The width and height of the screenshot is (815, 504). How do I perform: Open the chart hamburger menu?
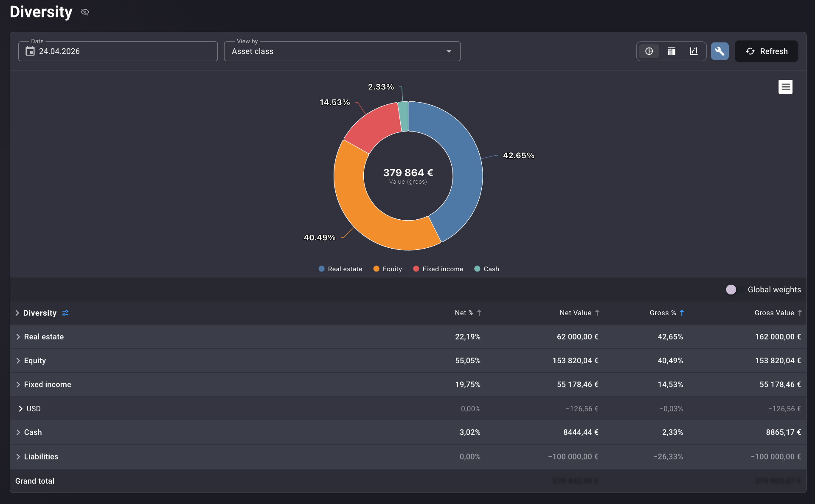pyautogui.click(x=786, y=87)
